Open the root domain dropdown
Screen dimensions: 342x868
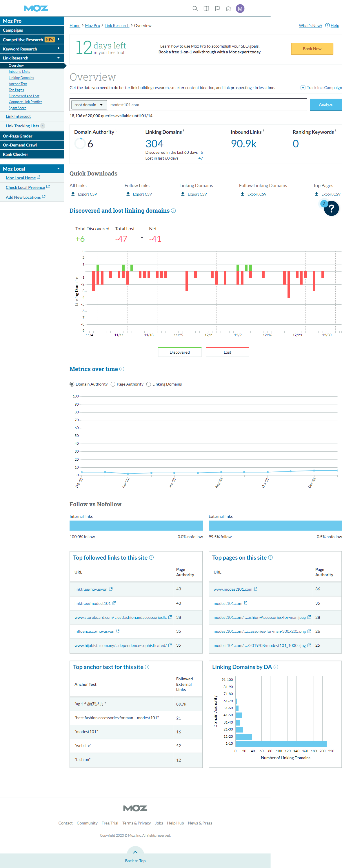coord(89,105)
